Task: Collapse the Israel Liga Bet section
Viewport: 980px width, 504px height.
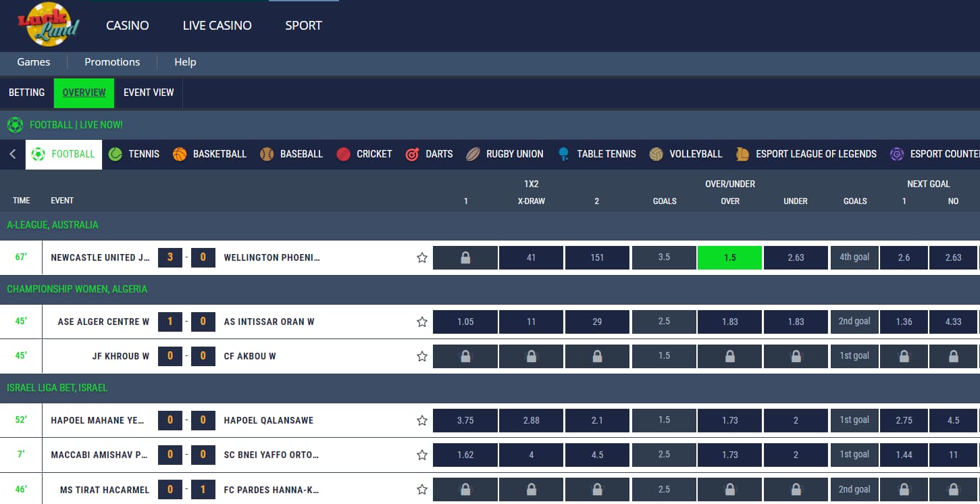Action: point(57,388)
